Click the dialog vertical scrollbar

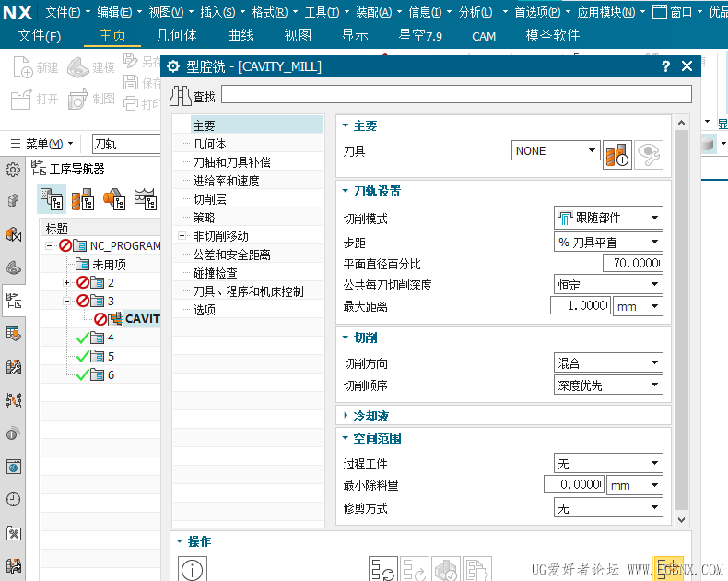tap(681, 314)
